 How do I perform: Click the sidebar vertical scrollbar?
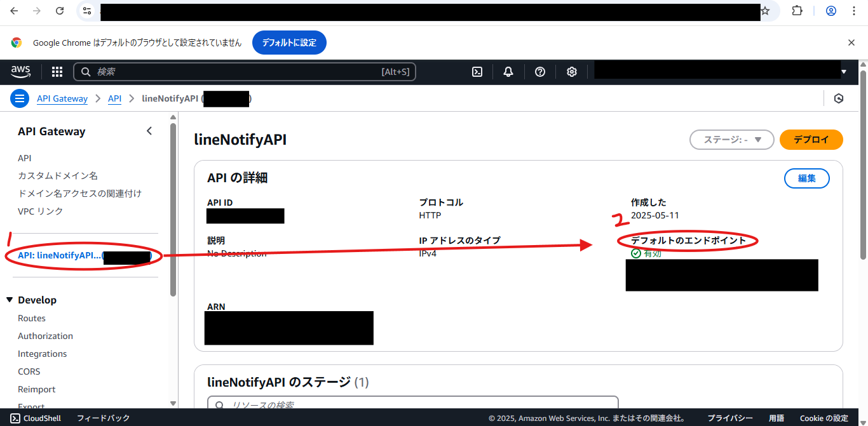point(173,210)
